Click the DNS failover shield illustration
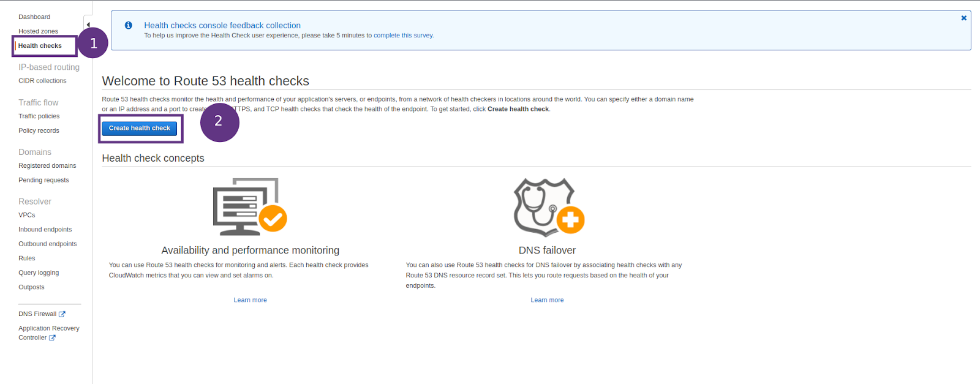980x384 pixels. click(x=548, y=207)
